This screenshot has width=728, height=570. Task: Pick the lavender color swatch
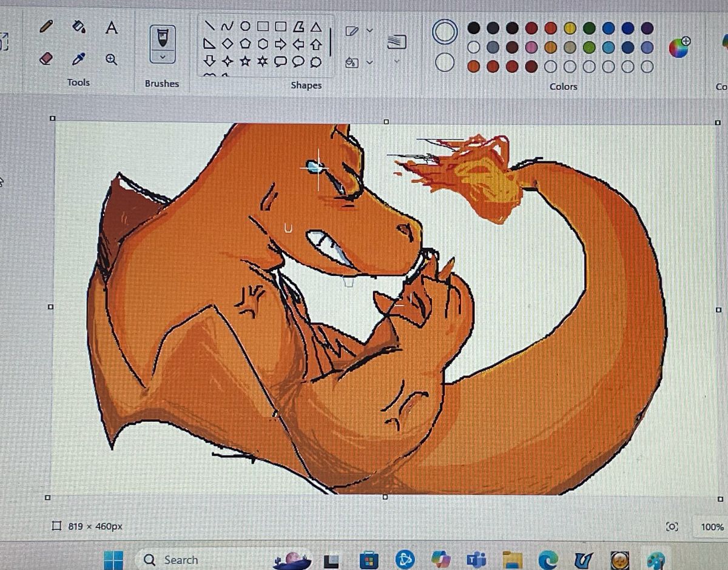[647, 47]
